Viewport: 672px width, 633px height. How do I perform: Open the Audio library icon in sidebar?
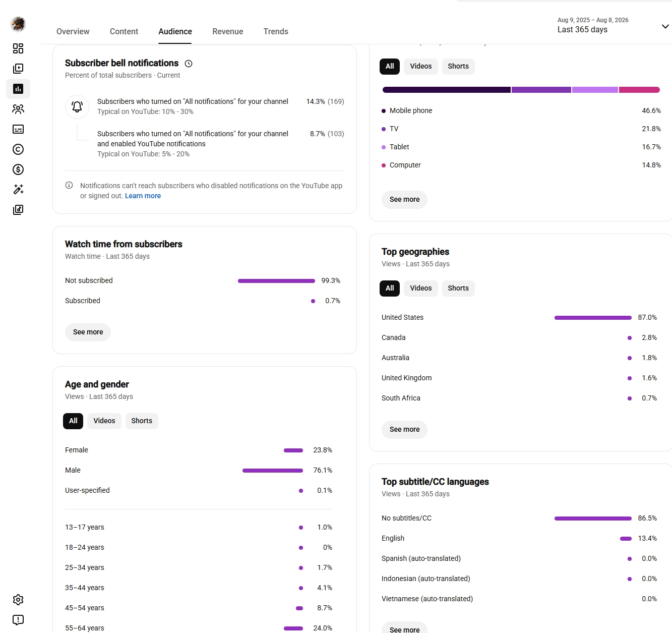18,210
